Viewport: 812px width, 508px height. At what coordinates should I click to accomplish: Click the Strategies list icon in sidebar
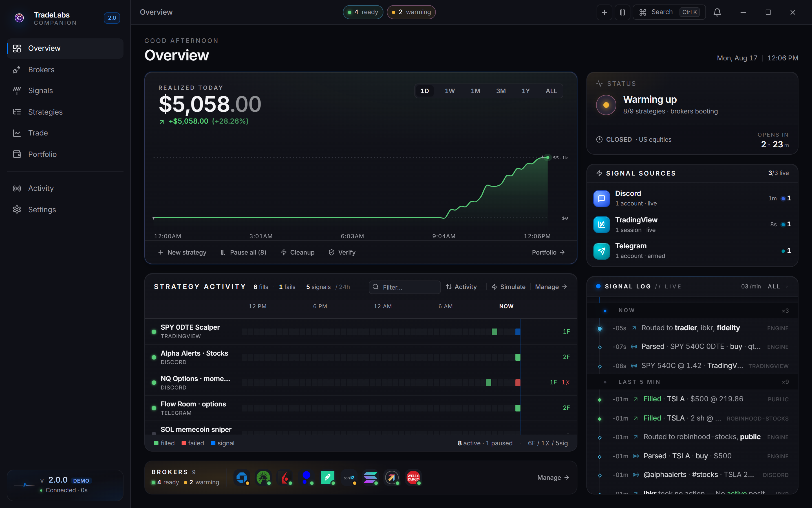(x=17, y=112)
